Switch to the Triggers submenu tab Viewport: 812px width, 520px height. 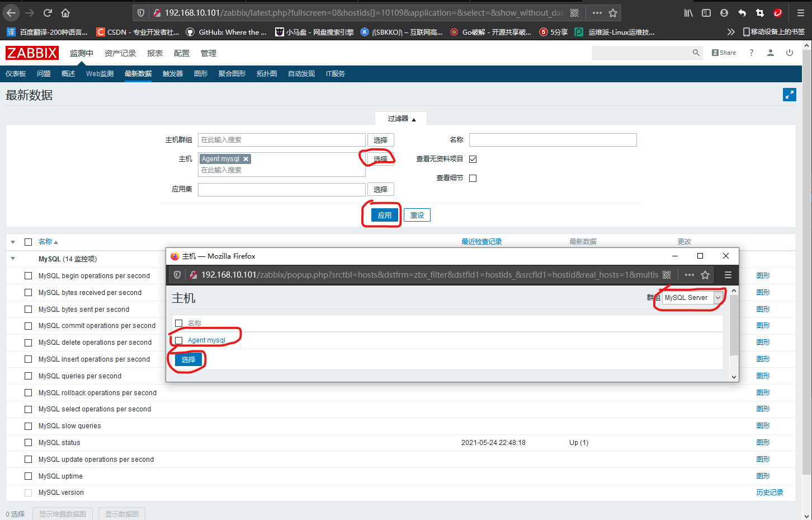tap(173, 74)
